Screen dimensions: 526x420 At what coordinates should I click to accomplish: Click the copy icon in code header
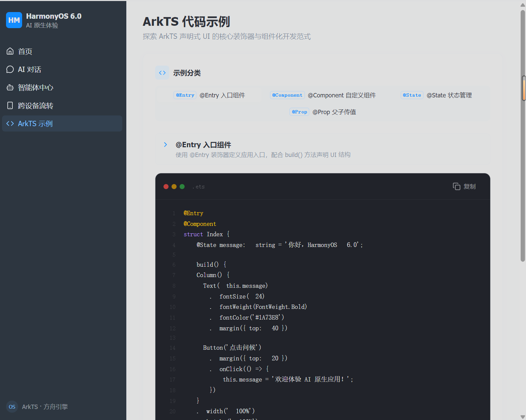coord(456,186)
